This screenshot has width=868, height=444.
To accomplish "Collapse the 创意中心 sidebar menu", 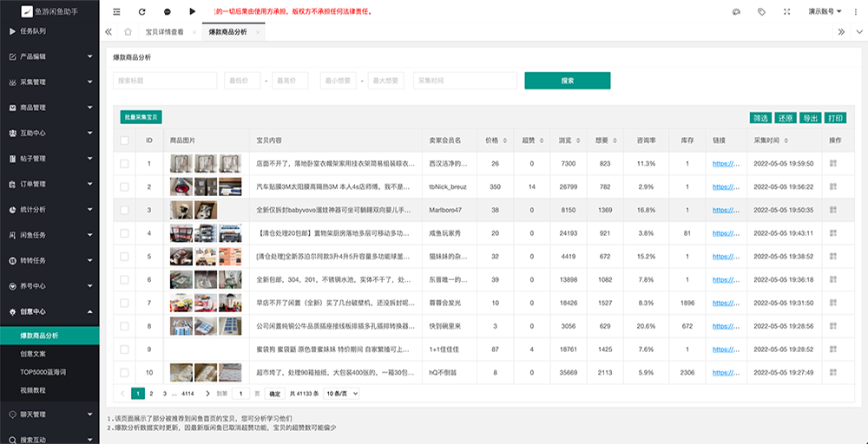I will pos(49,312).
